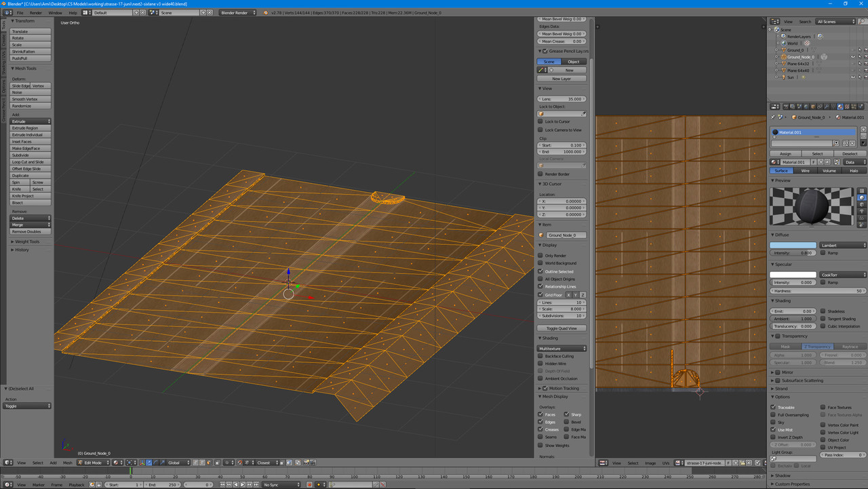This screenshot has width=868, height=489.
Task: Open the Edit Mode dropdown
Action: coord(94,463)
